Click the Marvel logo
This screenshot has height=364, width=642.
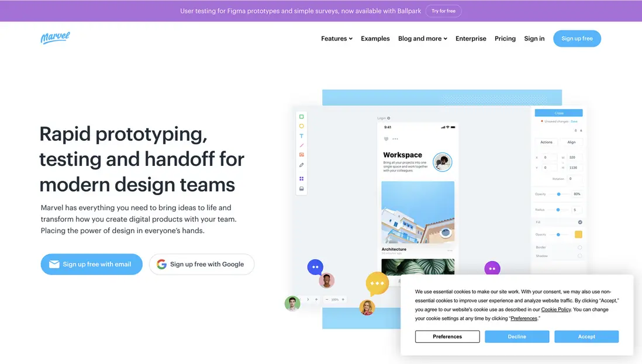point(56,37)
